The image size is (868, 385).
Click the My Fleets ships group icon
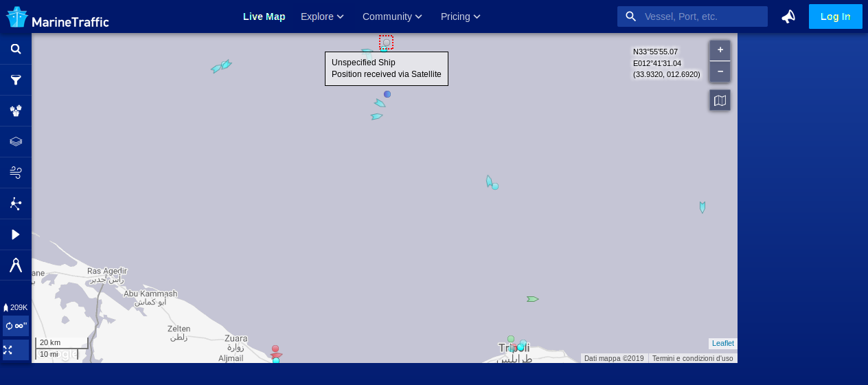pyautogui.click(x=16, y=111)
